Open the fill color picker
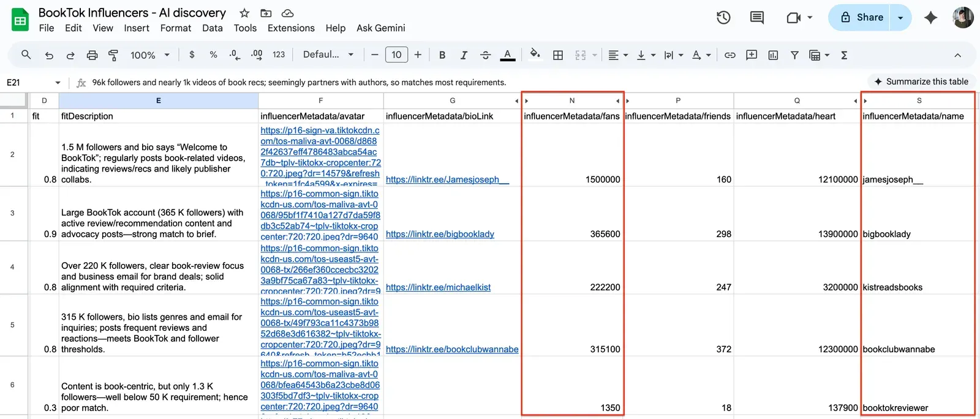Image resolution: width=980 pixels, height=419 pixels. coord(535,55)
